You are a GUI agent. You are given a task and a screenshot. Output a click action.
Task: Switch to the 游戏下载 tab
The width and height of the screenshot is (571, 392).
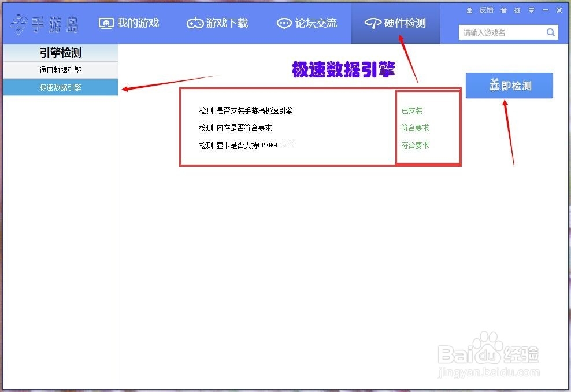coord(217,23)
